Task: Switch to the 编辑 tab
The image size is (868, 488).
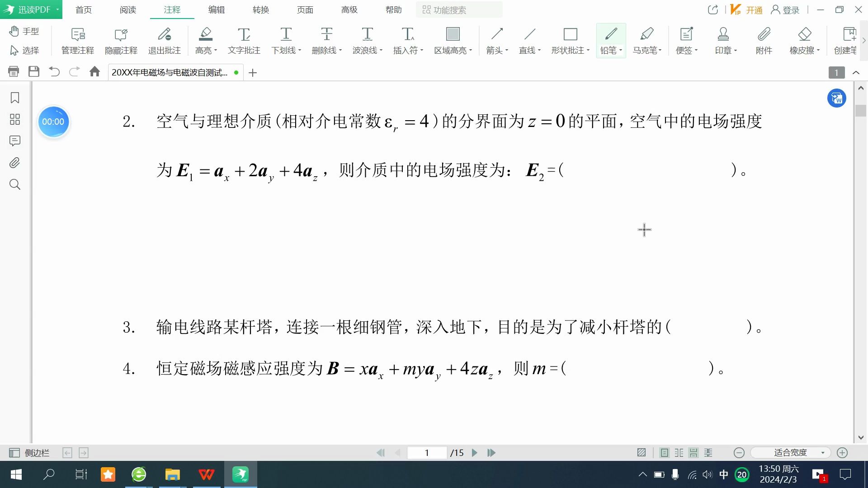Action: tap(217, 10)
